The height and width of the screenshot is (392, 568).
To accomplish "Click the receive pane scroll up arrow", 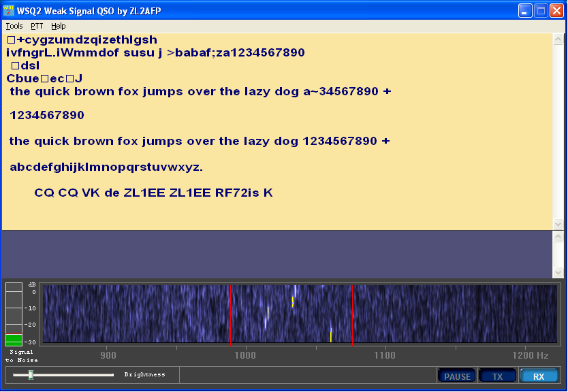I will (558, 39).
